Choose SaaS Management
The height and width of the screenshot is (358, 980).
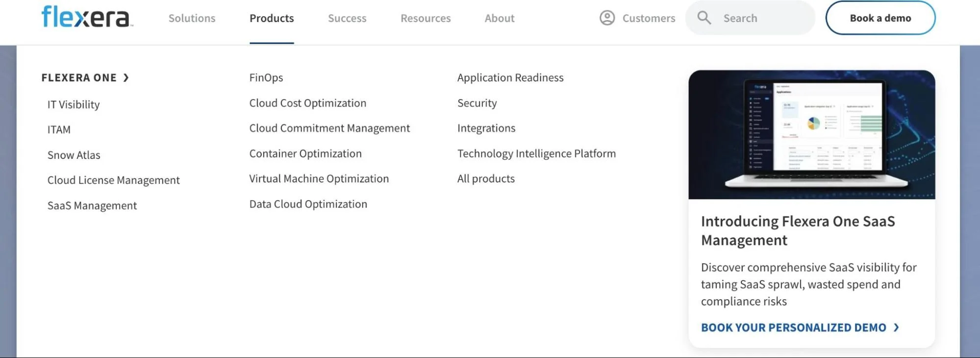[x=92, y=205]
